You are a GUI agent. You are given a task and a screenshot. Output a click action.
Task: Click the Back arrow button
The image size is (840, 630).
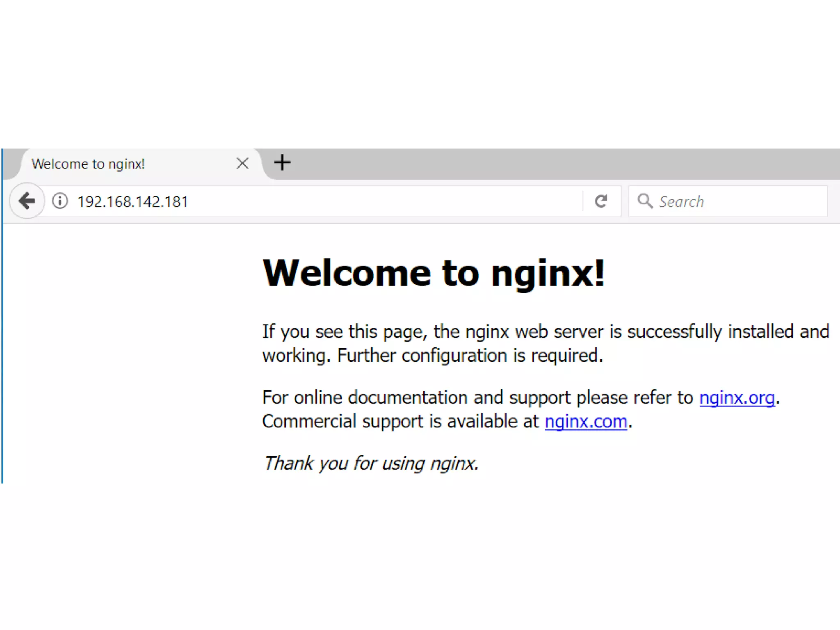click(27, 201)
